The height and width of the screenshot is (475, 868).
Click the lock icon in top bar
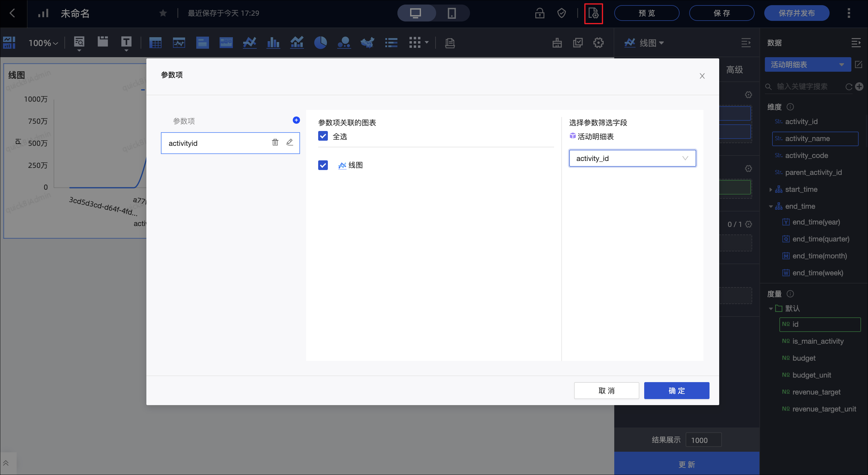(540, 13)
